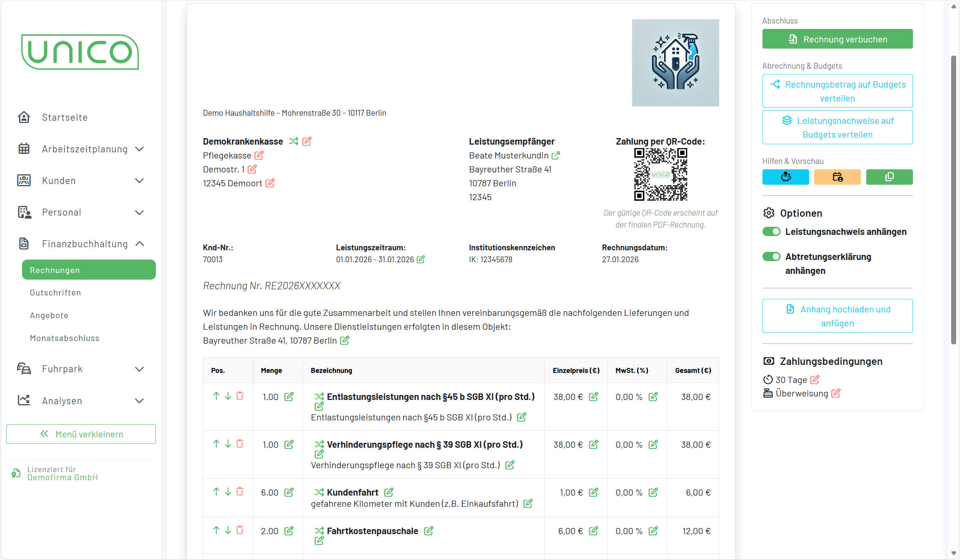Click the orange calendar preview button

coord(837,177)
